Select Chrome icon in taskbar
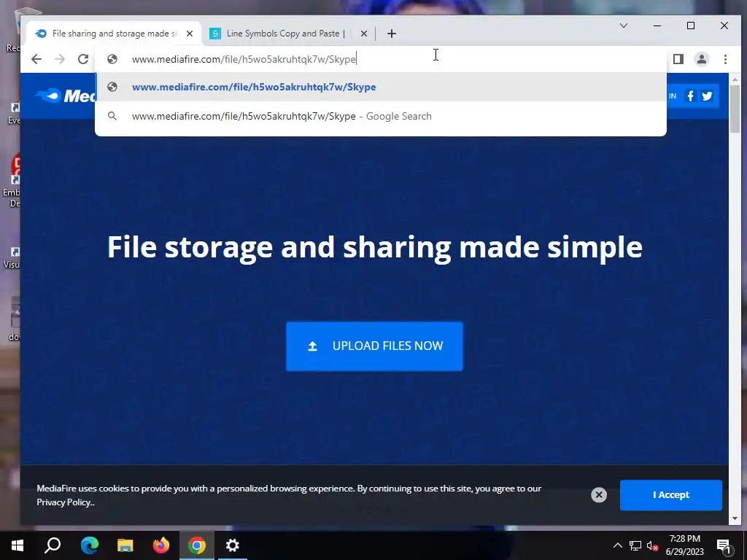Screen dimensions: 747x560 [x=197, y=545]
